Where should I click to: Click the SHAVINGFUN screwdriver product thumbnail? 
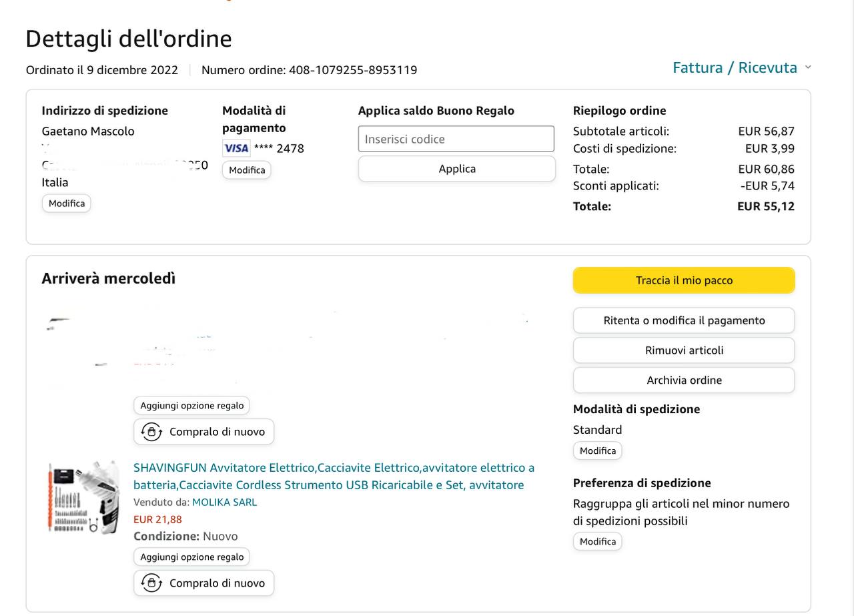click(83, 497)
